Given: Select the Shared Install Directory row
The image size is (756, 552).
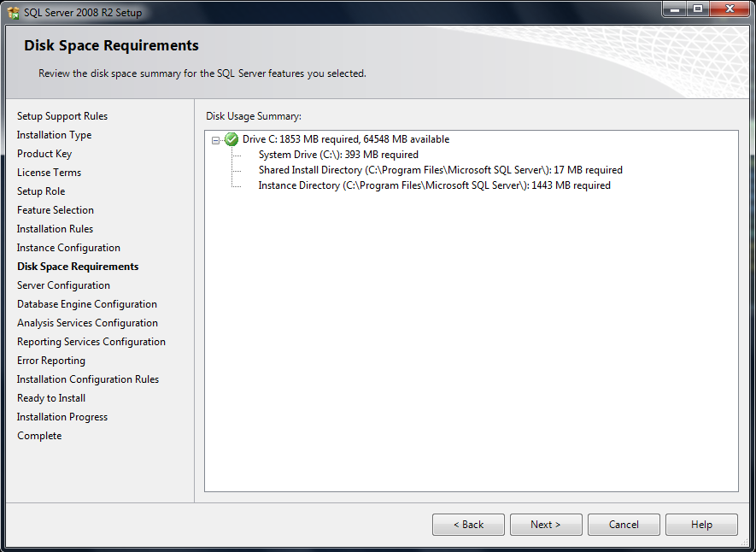Looking at the screenshot, I should click(441, 170).
